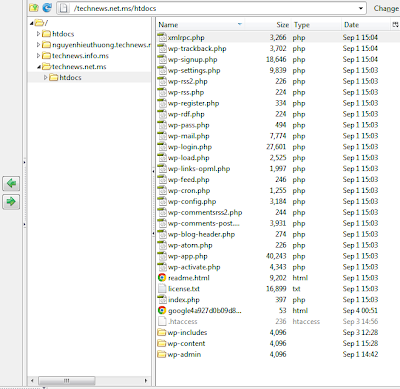Select the wp-admin folder icon
Screen dimensions: 400x389
162,354
